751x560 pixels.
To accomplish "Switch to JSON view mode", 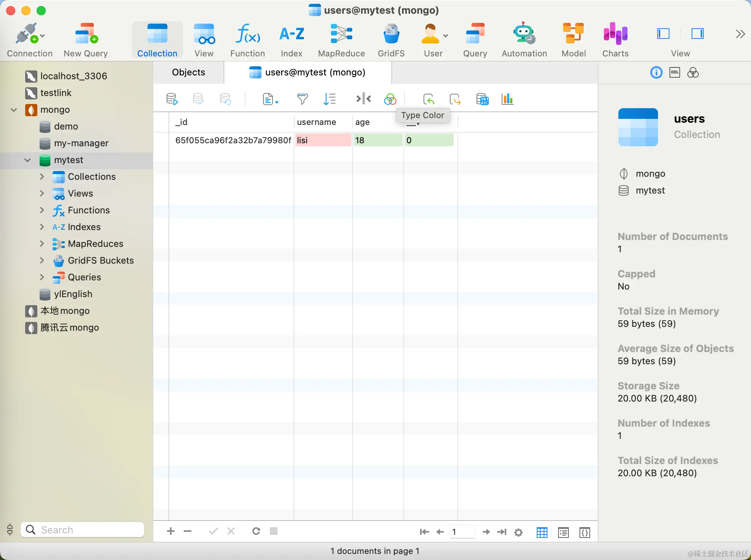I will 584,532.
